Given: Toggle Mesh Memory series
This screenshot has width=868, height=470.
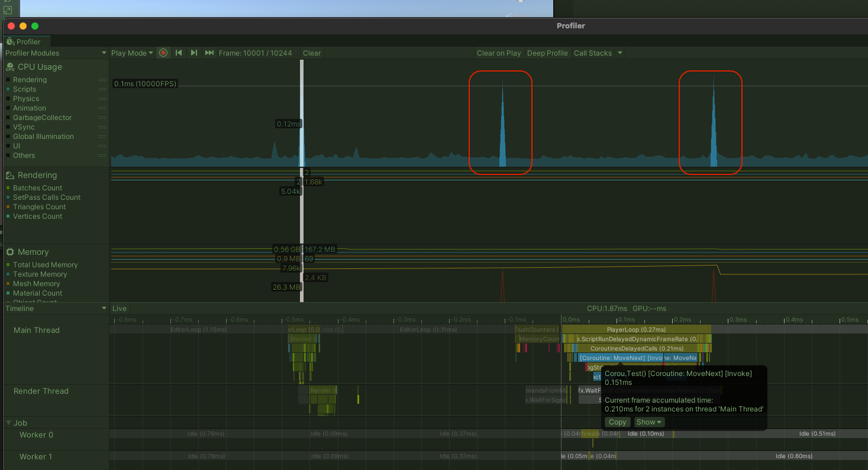Looking at the screenshot, I should tap(8, 284).
